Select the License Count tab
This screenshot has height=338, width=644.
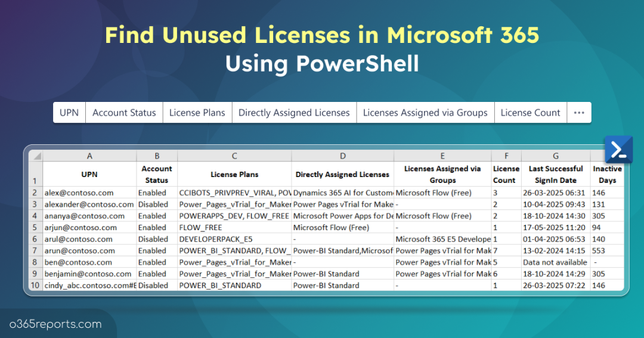click(x=530, y=113)
